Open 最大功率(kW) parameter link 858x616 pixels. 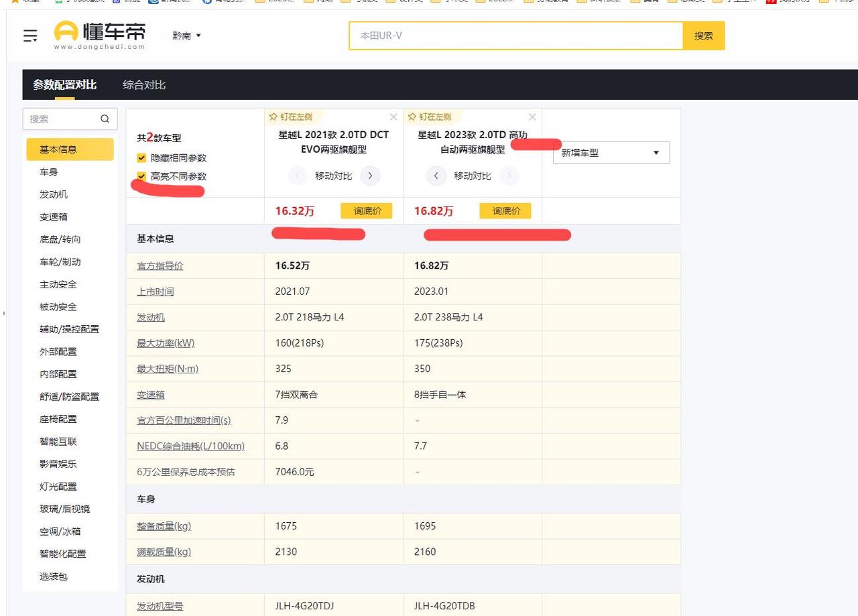166,343
